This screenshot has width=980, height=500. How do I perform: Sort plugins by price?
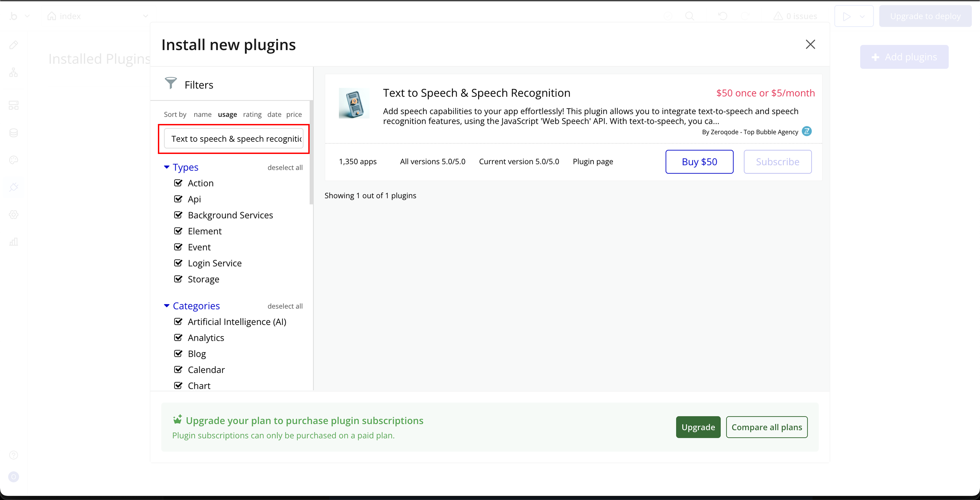coord(294,114)
